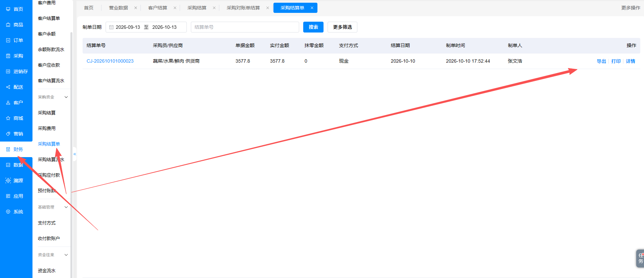644x278 pixels.
Task: Open the 溯源 traceability sidebar icon
Action: coord(8,180)
